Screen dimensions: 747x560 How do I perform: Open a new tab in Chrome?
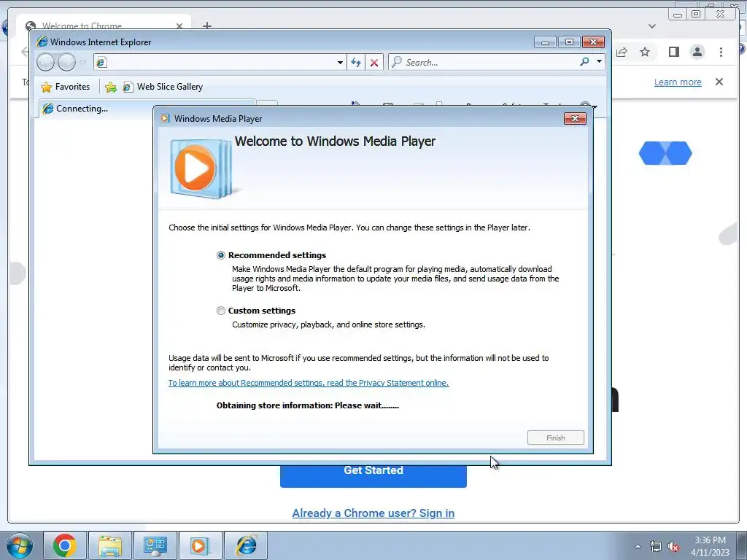(x=206, y=25)
